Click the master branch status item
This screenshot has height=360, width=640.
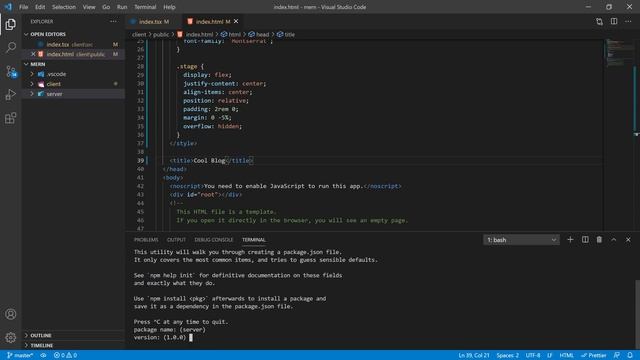pos(20,355)
